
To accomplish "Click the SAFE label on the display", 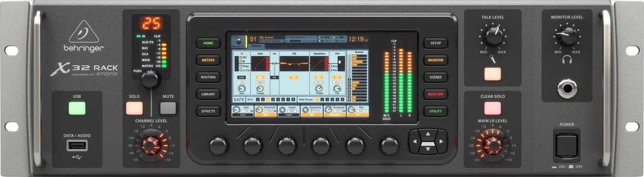I will point(239,99).
